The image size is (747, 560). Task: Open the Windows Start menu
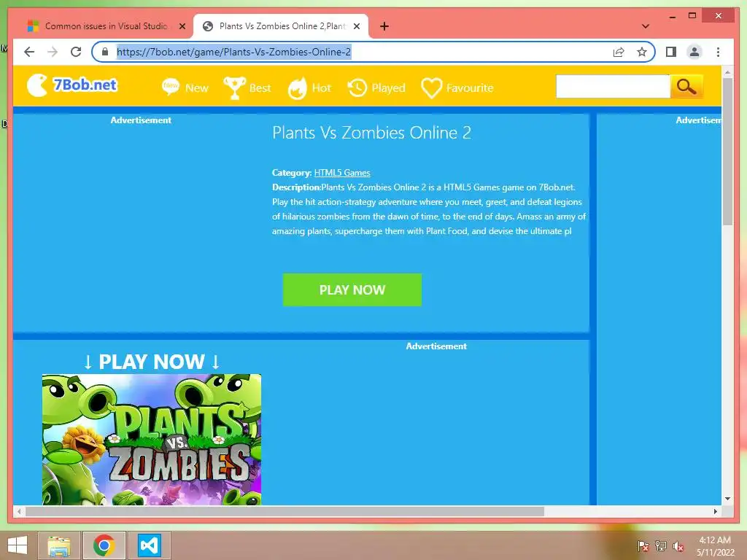(x=18, y=545)
